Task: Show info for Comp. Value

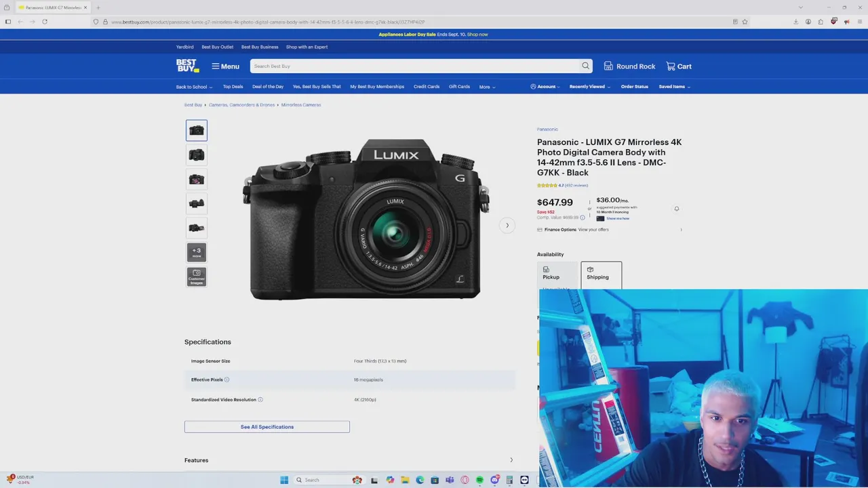Action: tap(583, 218)
